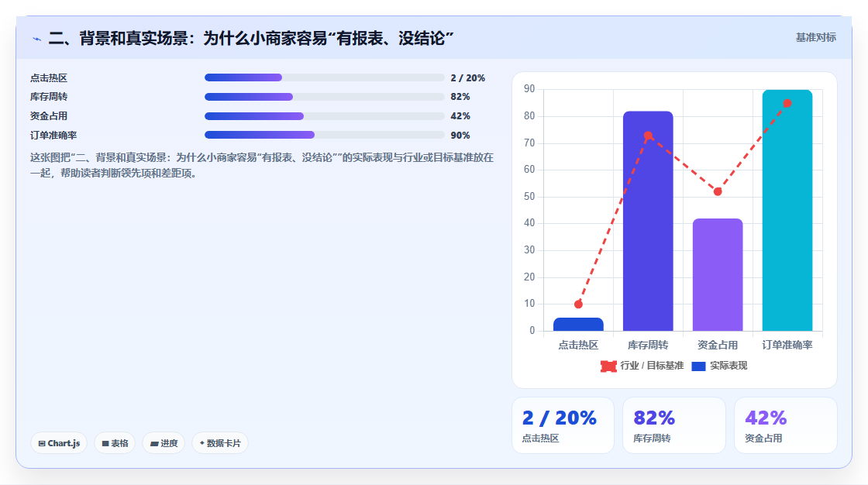Click the 库存周转 row label in progress list
The width and height of the screenshot is (868, 485).
pyautogui.click(x=49, y=97)
